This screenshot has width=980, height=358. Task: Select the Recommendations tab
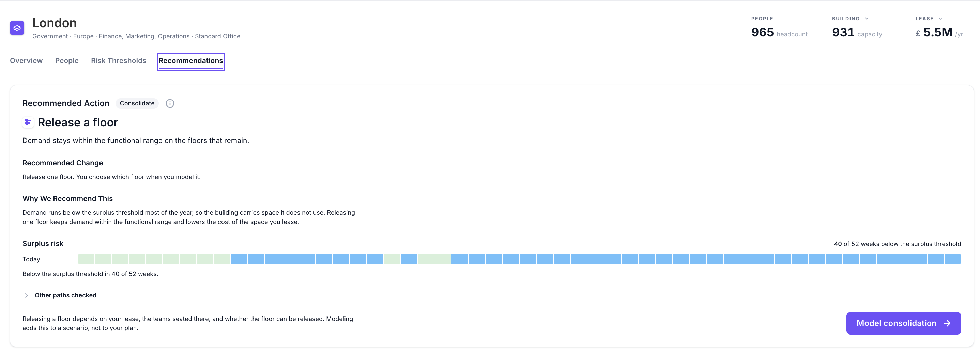[x=191, y=61]
